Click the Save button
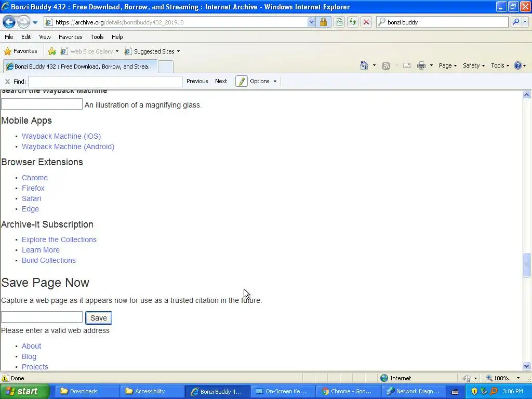The height and width of the screenshot is (399, 532). tap(98, 318)
